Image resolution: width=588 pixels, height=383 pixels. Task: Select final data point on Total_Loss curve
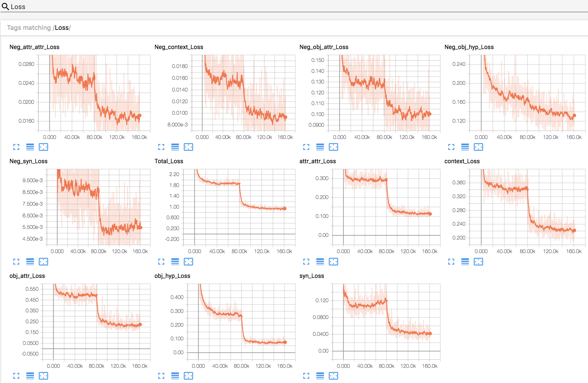tap(285, 209)
